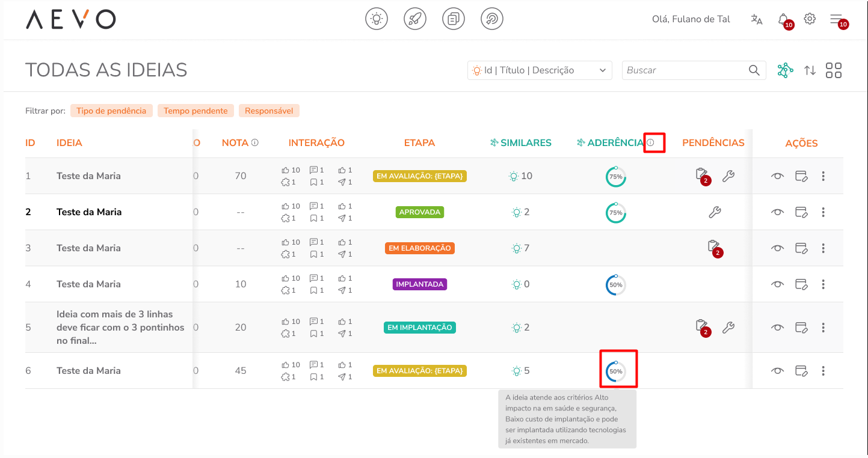Viewport: 868px width, 458px height.
Task: Open the idea with three-line title
Action: pos(120,328)
